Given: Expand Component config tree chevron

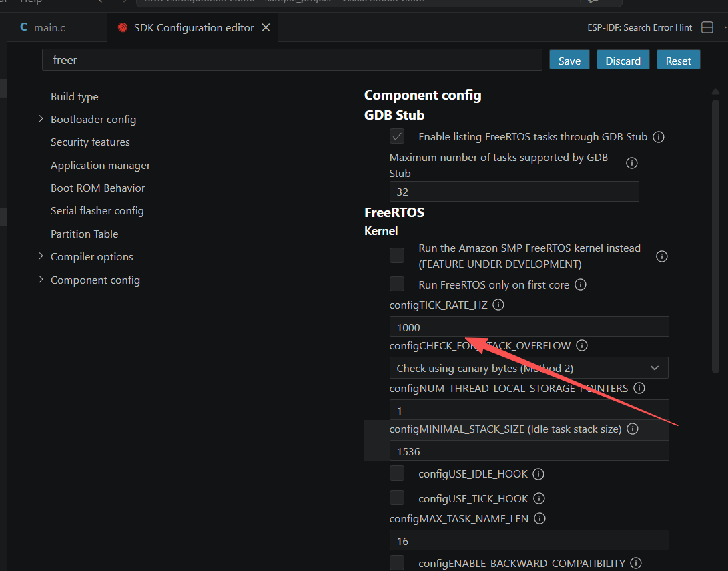Looking at the screenshot, I should [x=41, y=280].
